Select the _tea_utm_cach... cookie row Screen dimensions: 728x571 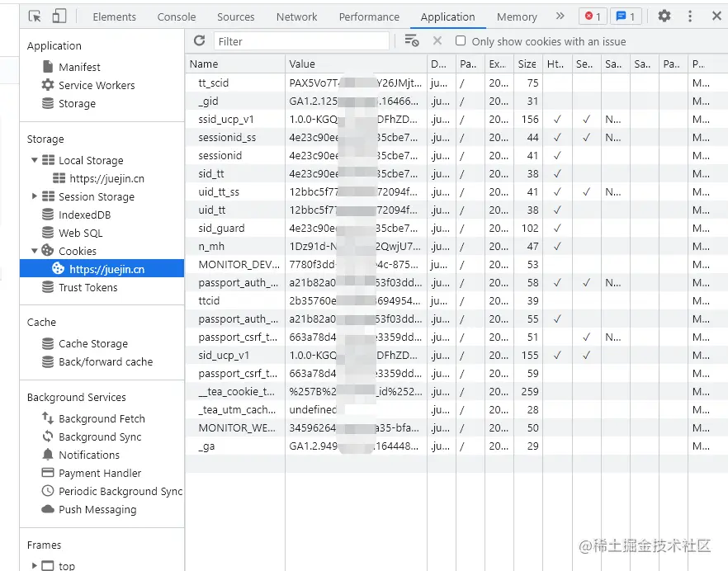(456, 409)
